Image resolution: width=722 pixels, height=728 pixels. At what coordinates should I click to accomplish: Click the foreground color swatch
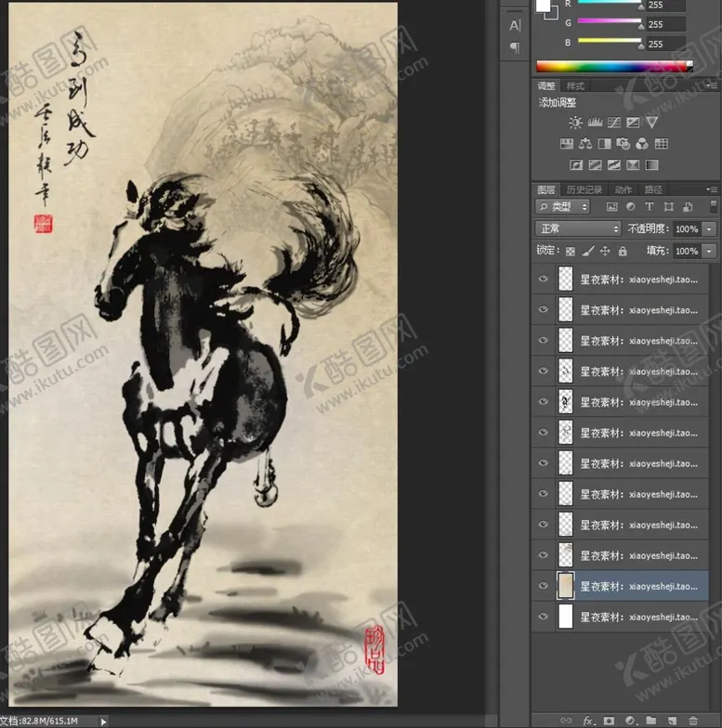coord(543,6)
